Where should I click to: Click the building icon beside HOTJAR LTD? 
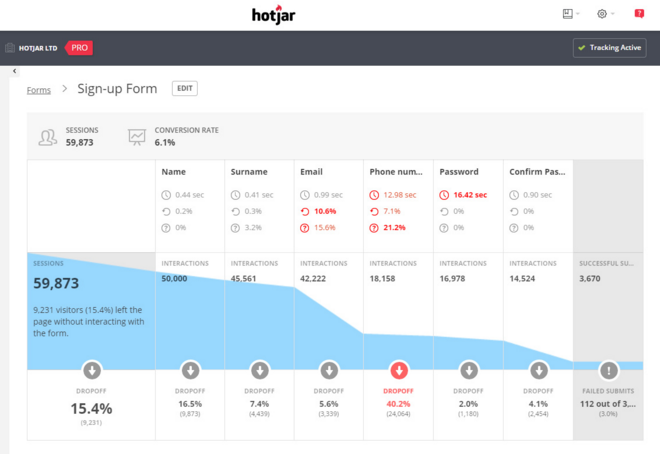10,48
